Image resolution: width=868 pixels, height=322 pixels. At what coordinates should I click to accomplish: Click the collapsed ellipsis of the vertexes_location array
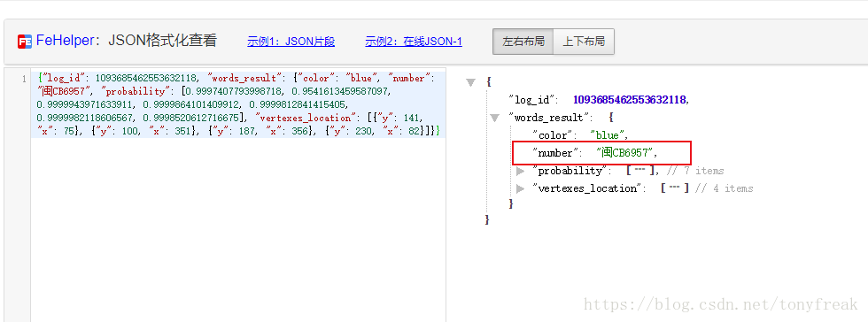[674, 188]
